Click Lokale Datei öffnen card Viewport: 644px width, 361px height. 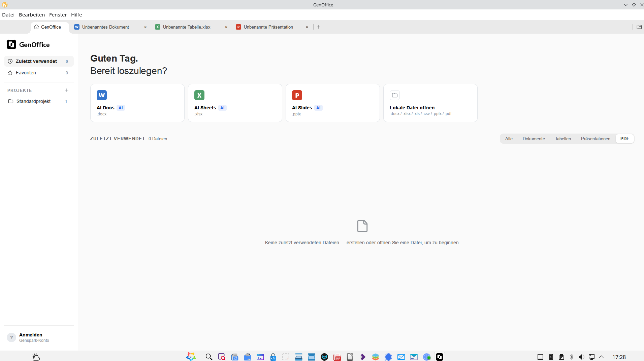[430, 103]
